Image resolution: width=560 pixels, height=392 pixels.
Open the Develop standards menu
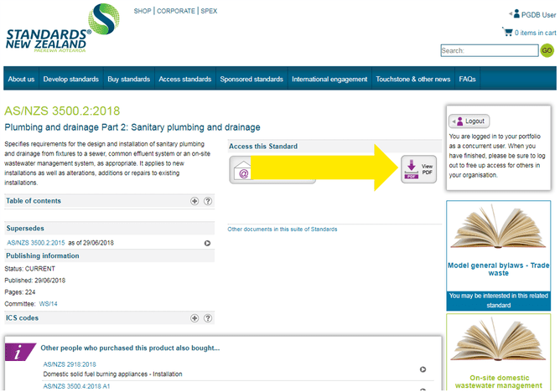[x=71, y=80]
